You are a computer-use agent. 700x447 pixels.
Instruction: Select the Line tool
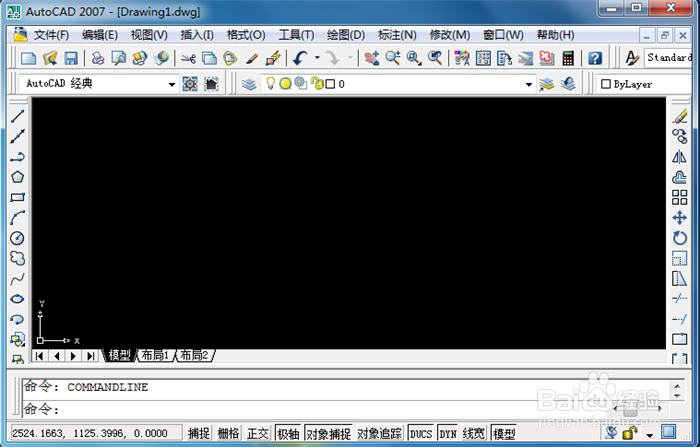[17, 116]
